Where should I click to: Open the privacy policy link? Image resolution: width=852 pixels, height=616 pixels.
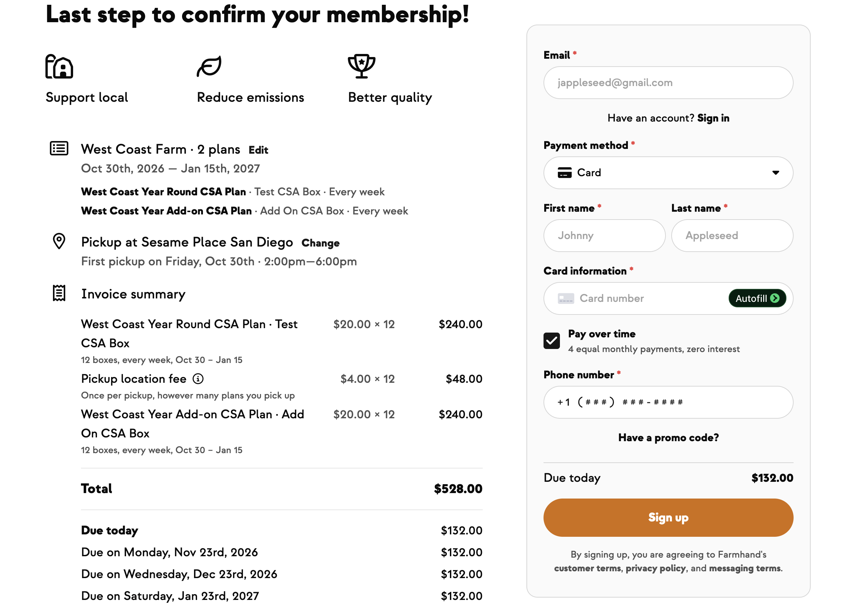[x=656, y=568]
